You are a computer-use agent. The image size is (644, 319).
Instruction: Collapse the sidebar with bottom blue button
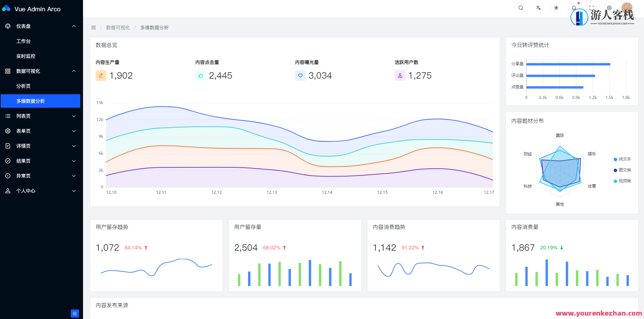pos(75,313)
